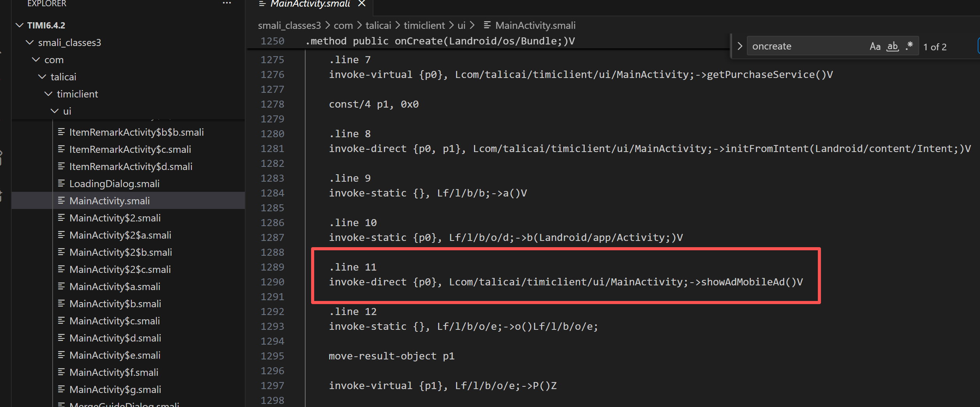Toggle Match Whole Word in find widget
Image resolution: width=980 pixels, height=407 pixels.
[892, 47]
